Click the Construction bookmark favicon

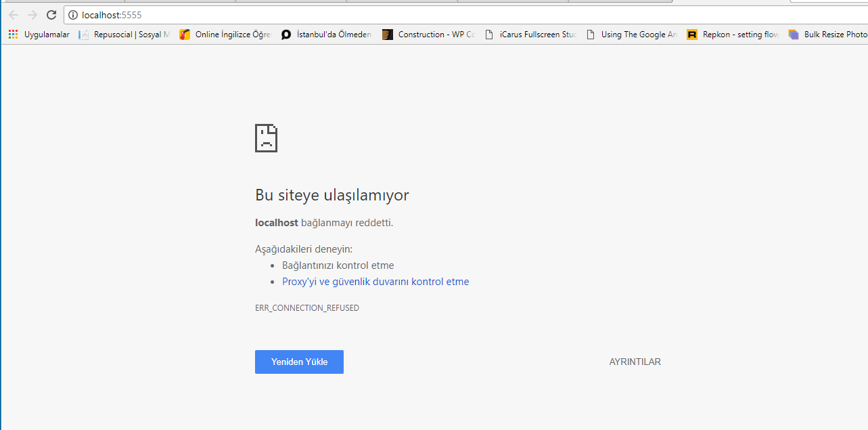pyautogui.click(x=388, y=35)
